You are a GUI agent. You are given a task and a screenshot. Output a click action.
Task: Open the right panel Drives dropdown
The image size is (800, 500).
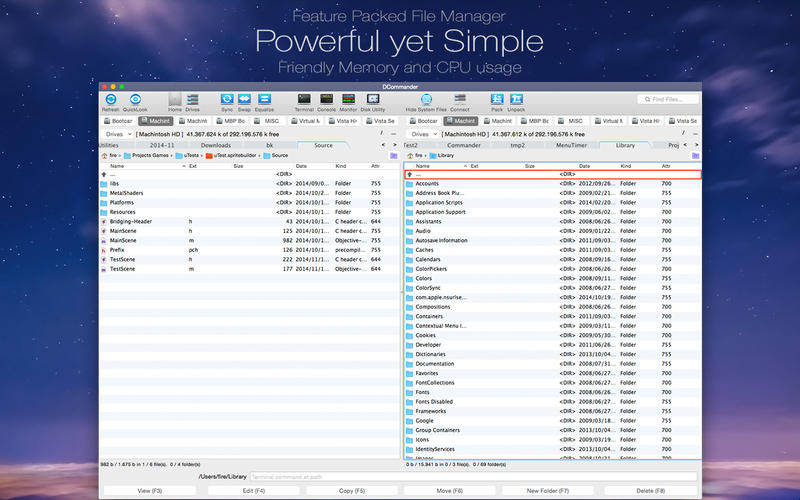[422, 133]
